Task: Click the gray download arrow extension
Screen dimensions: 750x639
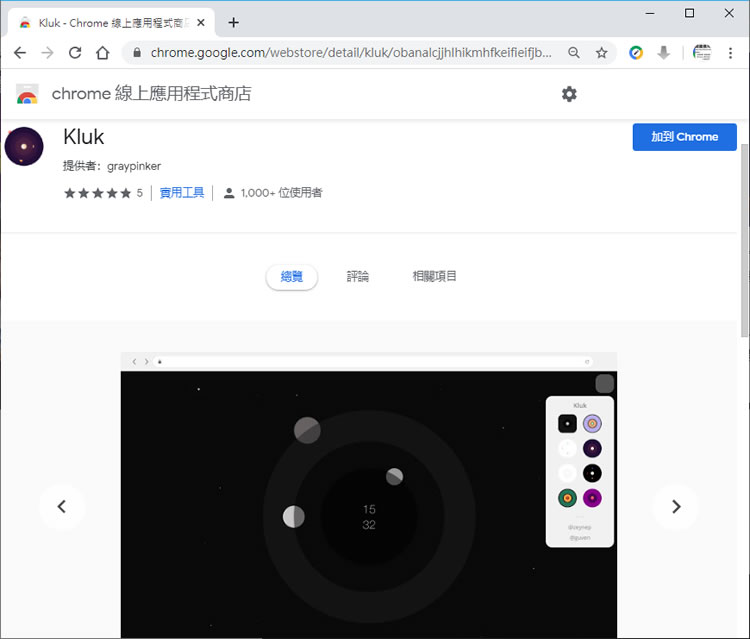Action: point(663,53)
